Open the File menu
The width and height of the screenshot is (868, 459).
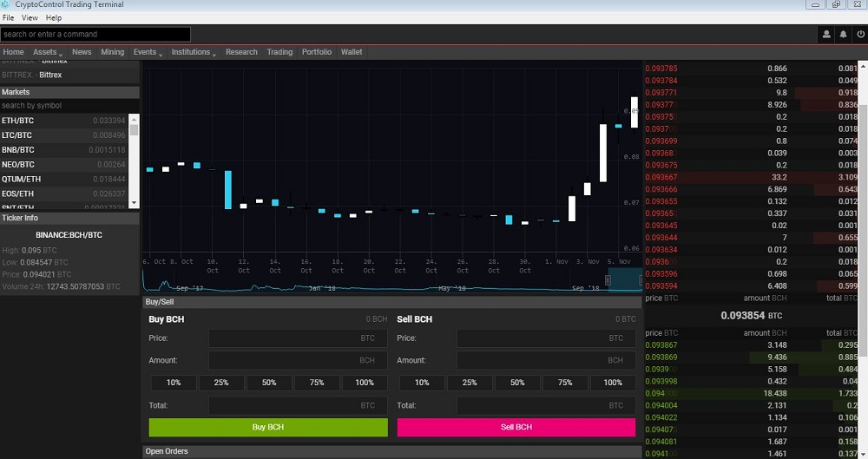click(x=9, y=17)
